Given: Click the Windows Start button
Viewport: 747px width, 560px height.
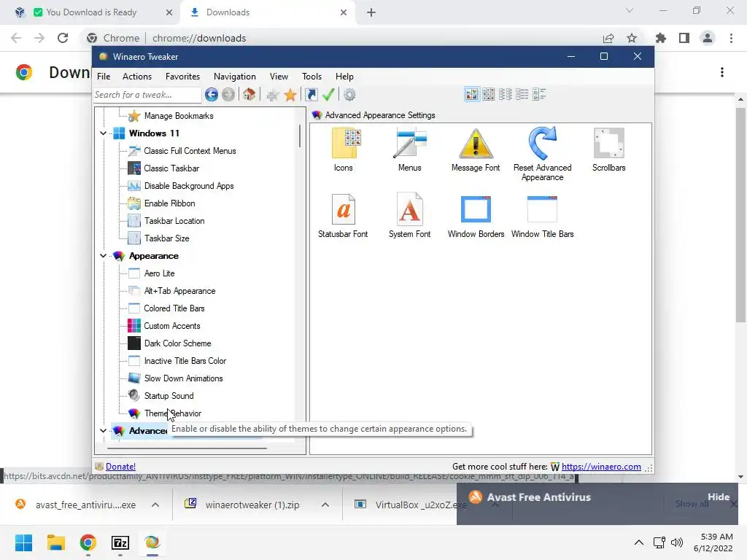Looking at the screenshot, I should (x=23, y=542).
